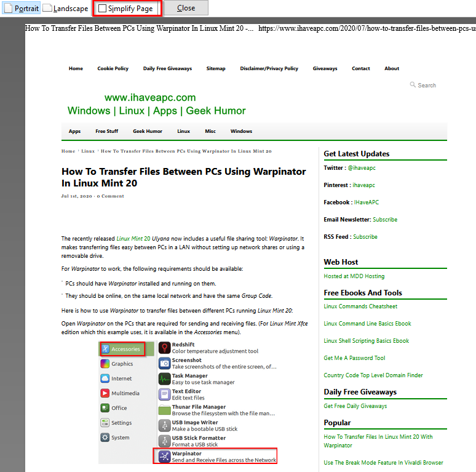Screen dimensions: 476x472
Task: Click the Multimedia play icon
Action: coord(105,393)
